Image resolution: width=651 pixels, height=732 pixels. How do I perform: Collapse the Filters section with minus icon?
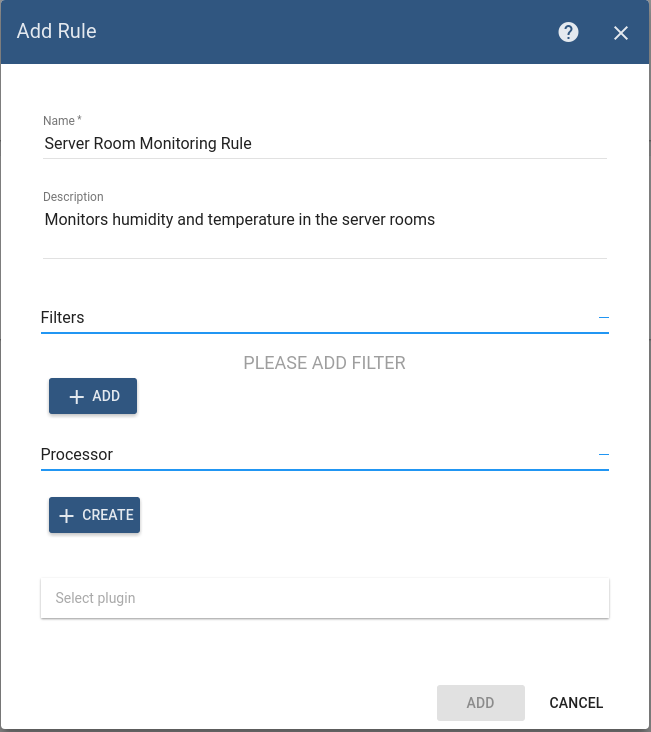click(x=603, y=317)
